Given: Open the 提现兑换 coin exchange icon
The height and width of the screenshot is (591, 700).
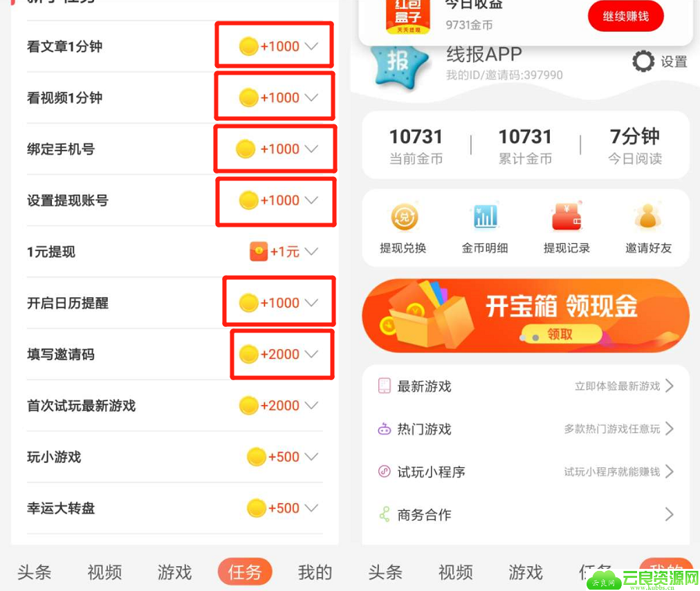Looking at the screenshot, I should click(x=405, y=218).
